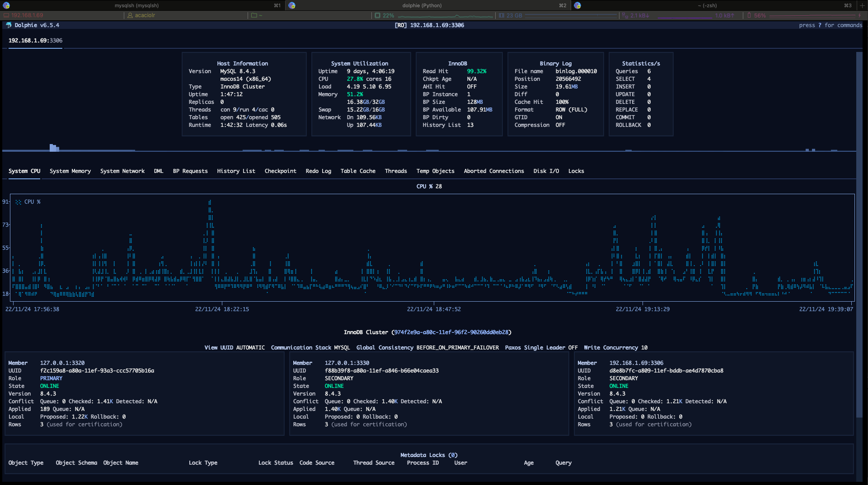Click the Object Type column header
The width and height of the screenshot is (868, 485).
click(26, 463)
